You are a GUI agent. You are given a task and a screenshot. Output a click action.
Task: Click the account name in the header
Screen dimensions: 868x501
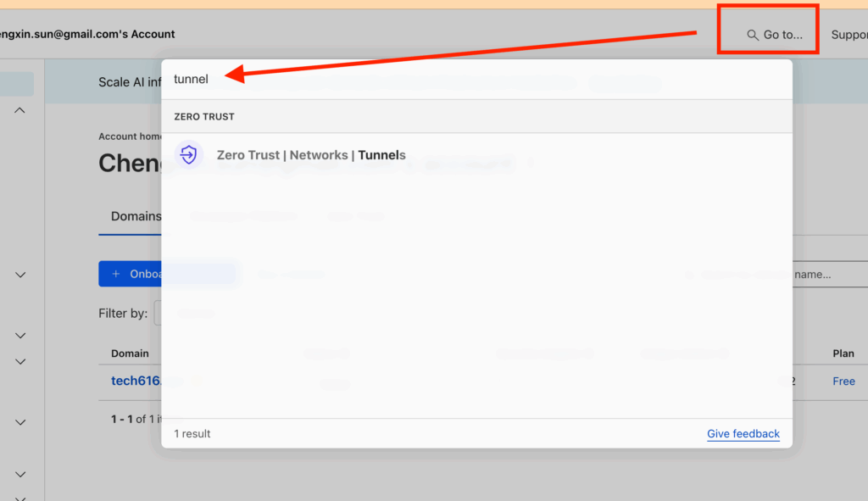click(87, 34)
